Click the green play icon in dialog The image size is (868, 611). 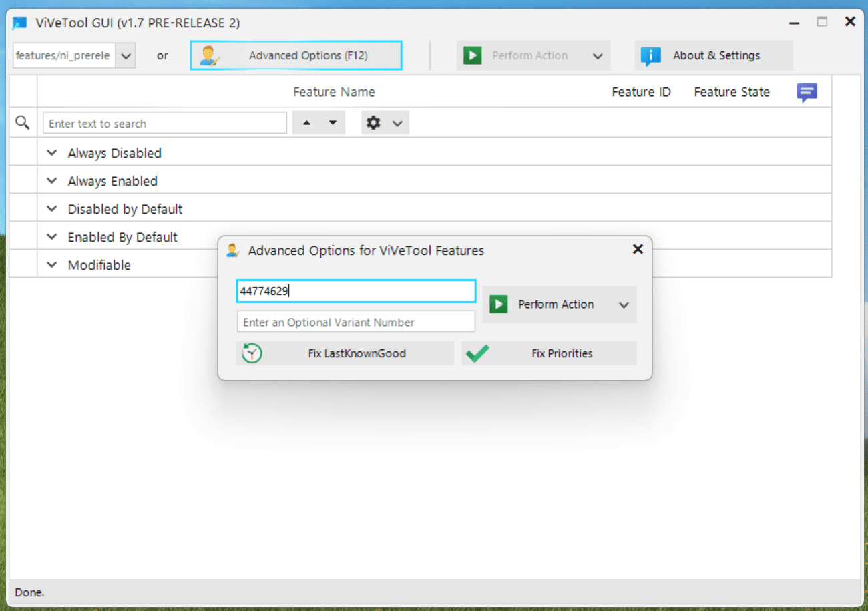(498, 304)
